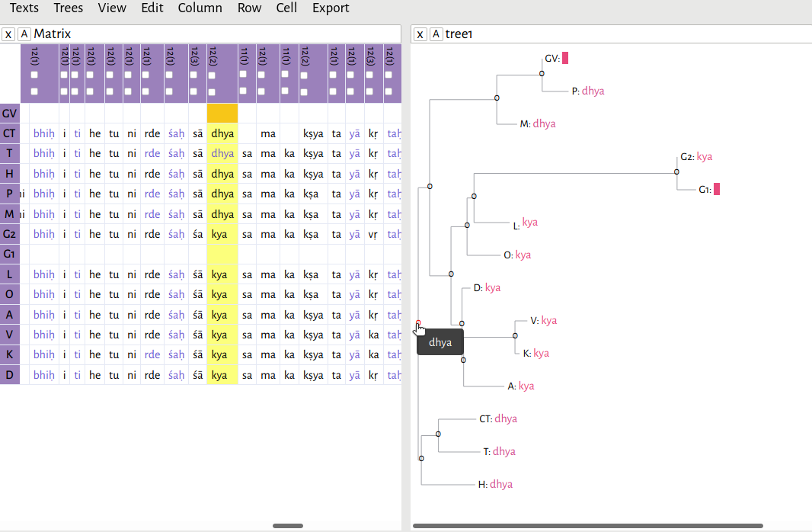The image size is (812, 532).
Task: Click the GV row header in the Matrix
Action: pyautogui.click(x=9, y=113)
